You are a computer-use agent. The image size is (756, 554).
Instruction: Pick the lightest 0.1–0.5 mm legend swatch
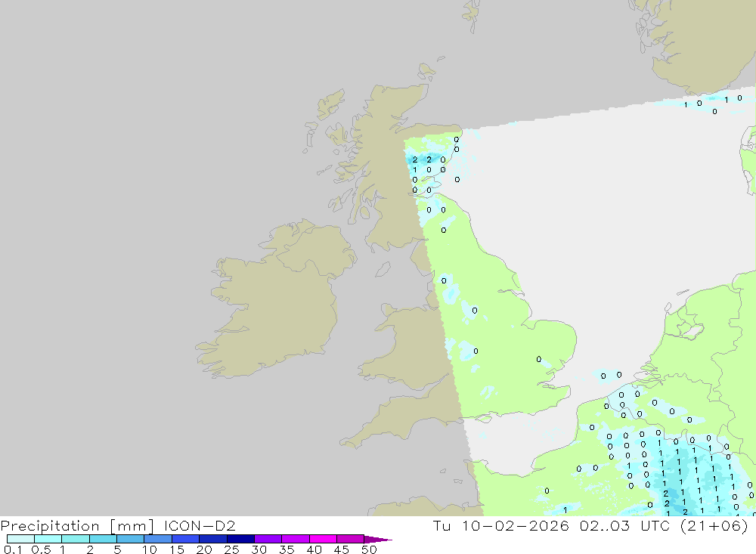click(20, 539)
